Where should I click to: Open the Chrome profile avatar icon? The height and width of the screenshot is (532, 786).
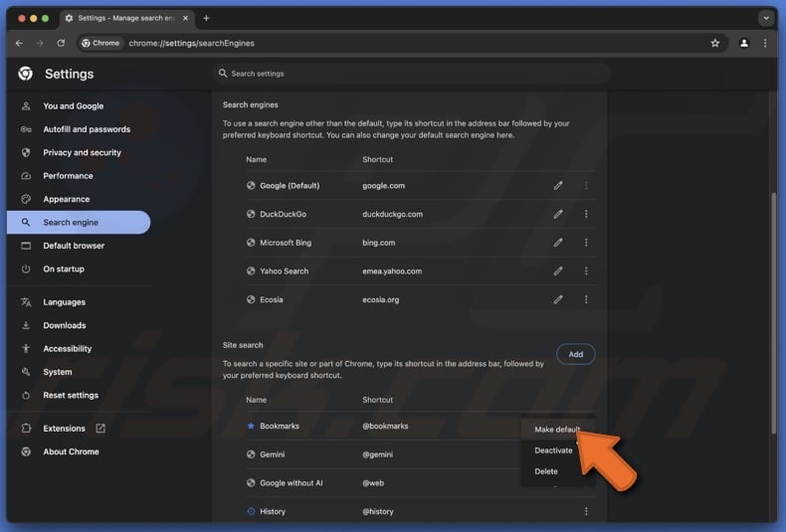click(x=743, y=43)
